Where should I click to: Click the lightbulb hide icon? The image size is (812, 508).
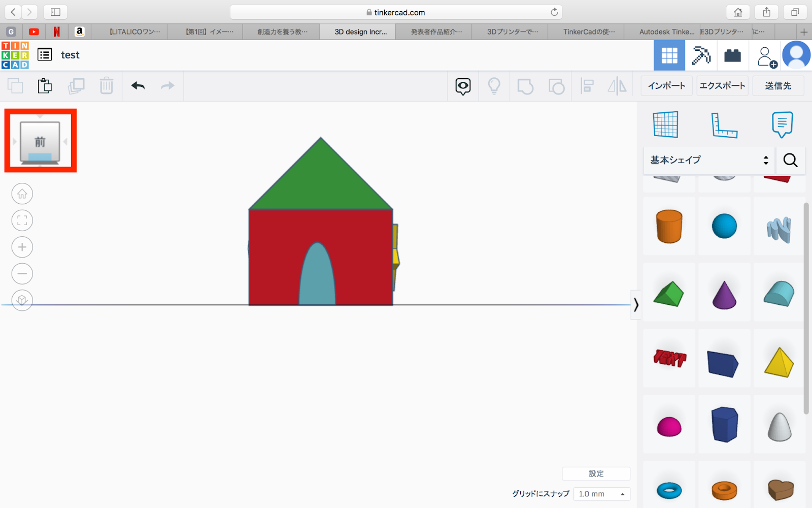point(494,86)
